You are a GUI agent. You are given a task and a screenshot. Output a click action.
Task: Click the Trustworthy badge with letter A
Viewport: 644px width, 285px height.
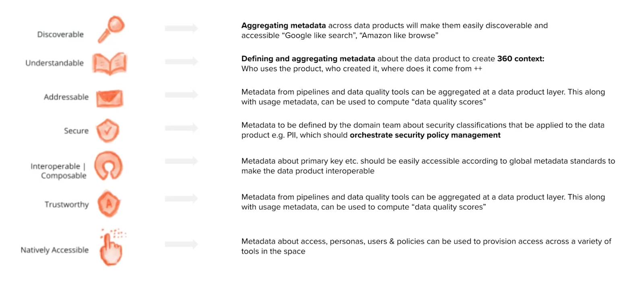coord(109,204)
